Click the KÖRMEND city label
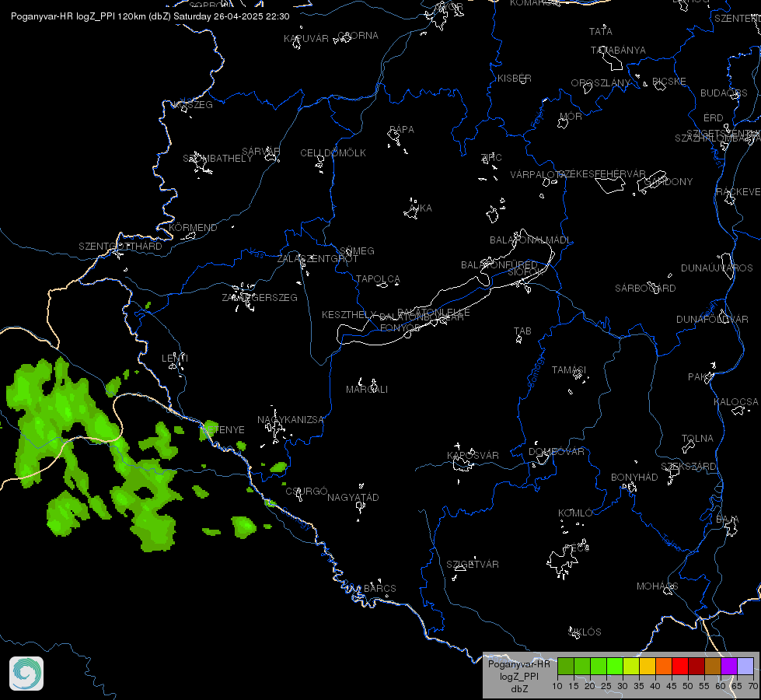This screenshot has width=761, height=700. click(x=193, y=228)
